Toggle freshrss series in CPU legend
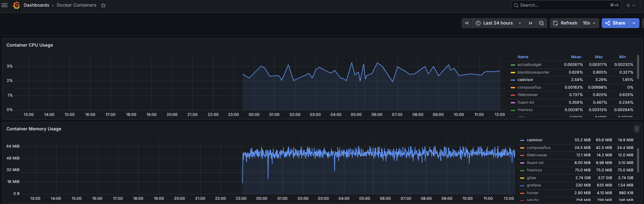The height and width of the screenshot is (204, 644). [x=525, y=110]
